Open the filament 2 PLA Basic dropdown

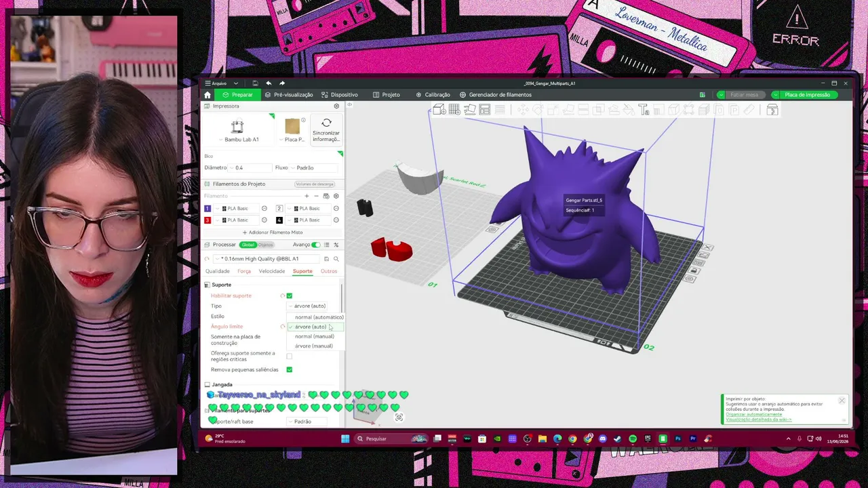(307, 209)
